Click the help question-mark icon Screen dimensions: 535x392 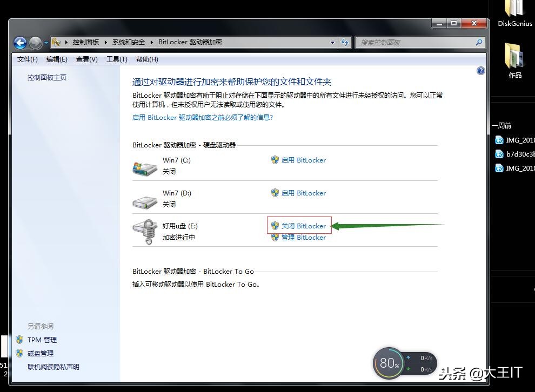[x=480, y=71]
